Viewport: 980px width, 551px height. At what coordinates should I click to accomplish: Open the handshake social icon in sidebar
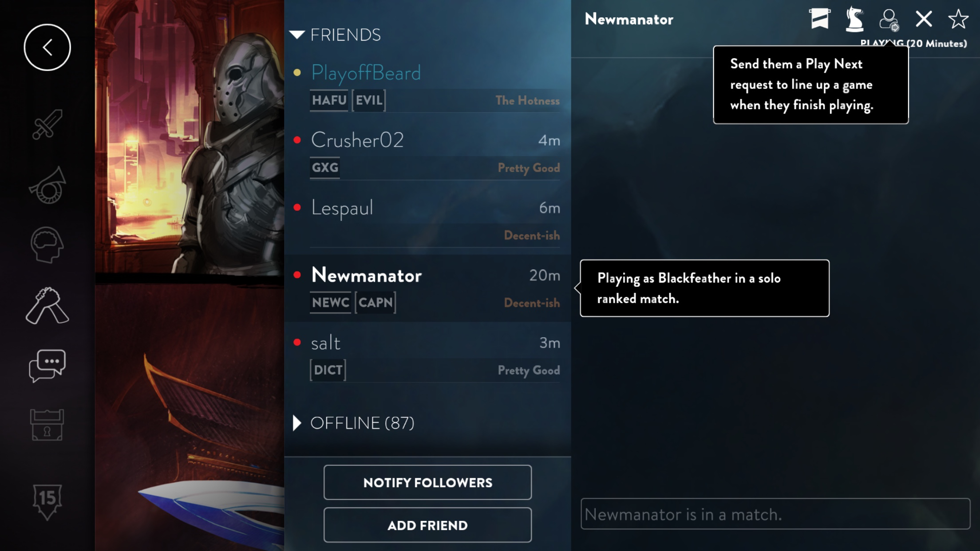tap(47, 305)
